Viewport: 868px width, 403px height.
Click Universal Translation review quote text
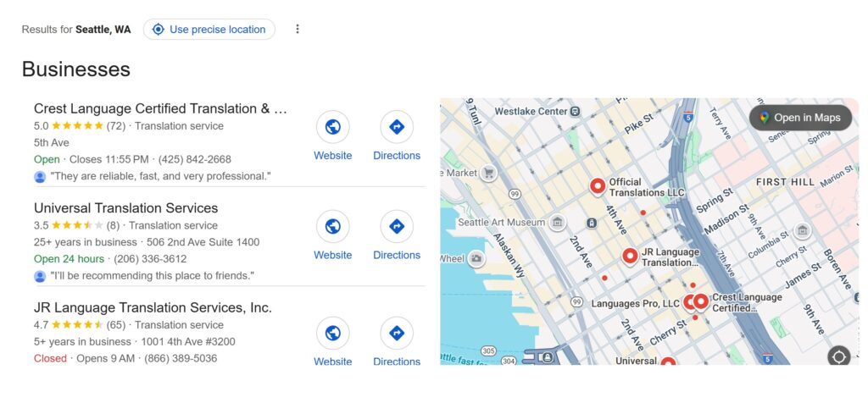coord(152,276)
